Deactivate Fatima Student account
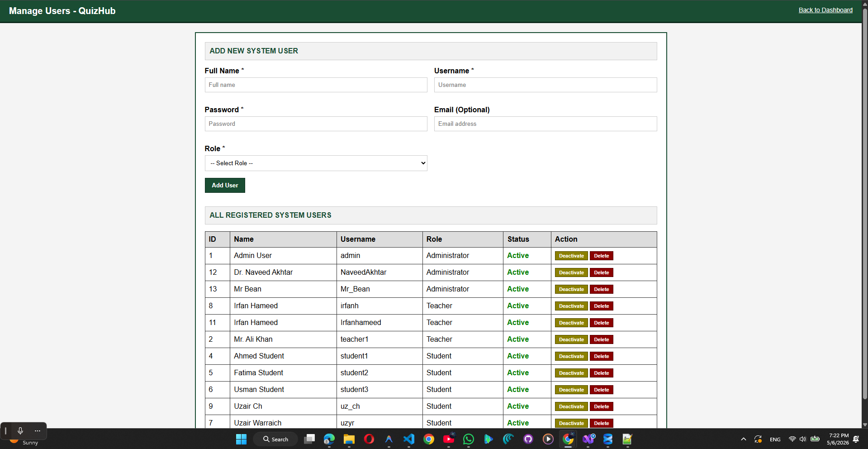Viewport: 868px width, 449px height. tap(571, 373)
